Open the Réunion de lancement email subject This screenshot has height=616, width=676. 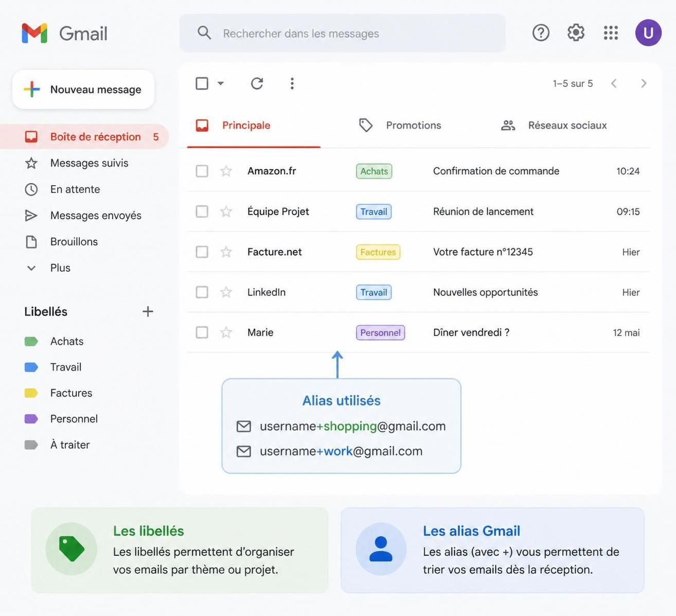pyautogui.click(x=483, y=212)
